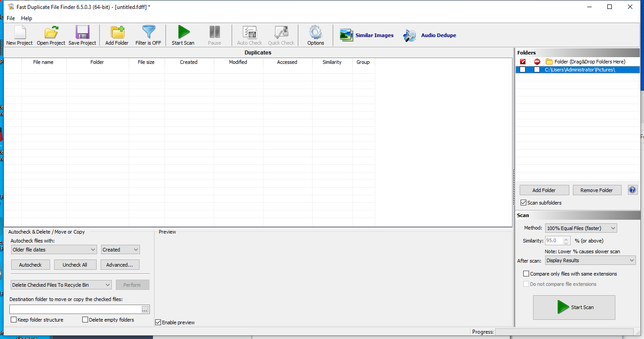Sort by File name column header

(x=44, y=62)
